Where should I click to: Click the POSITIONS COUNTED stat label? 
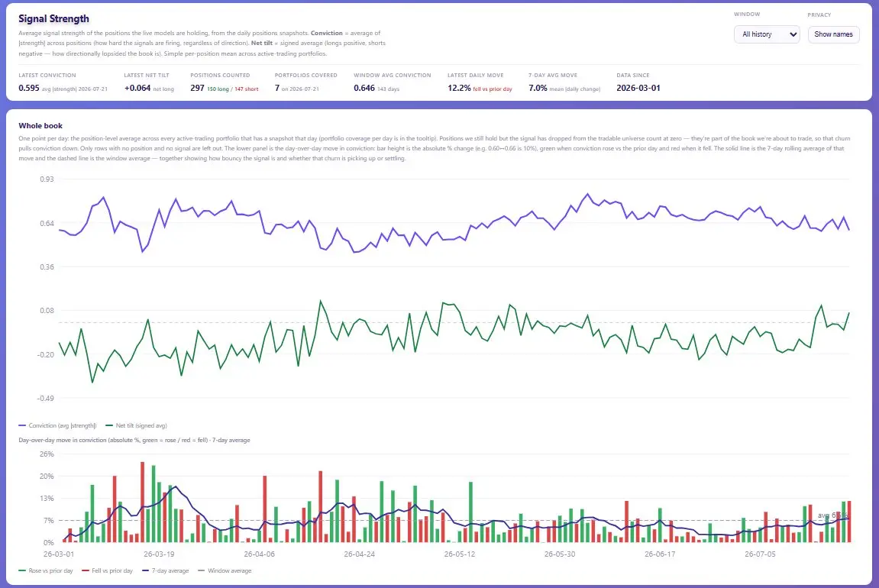click(x=220, y=75)
